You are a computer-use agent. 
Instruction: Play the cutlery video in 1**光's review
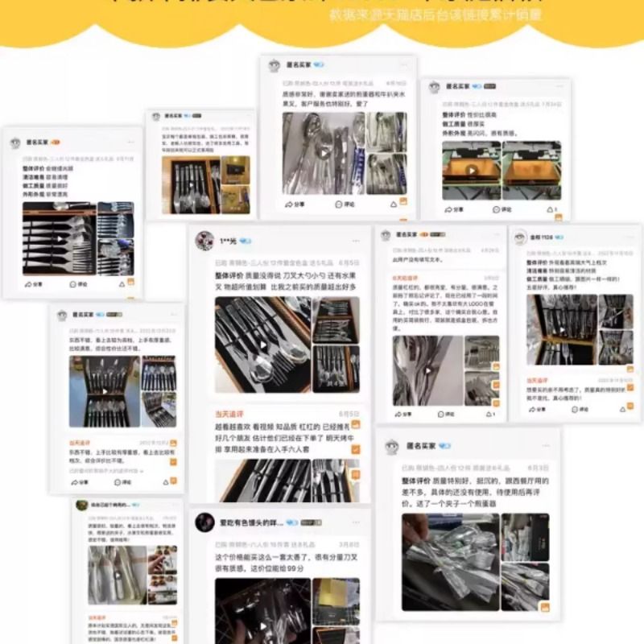click(x=263, y=345)
